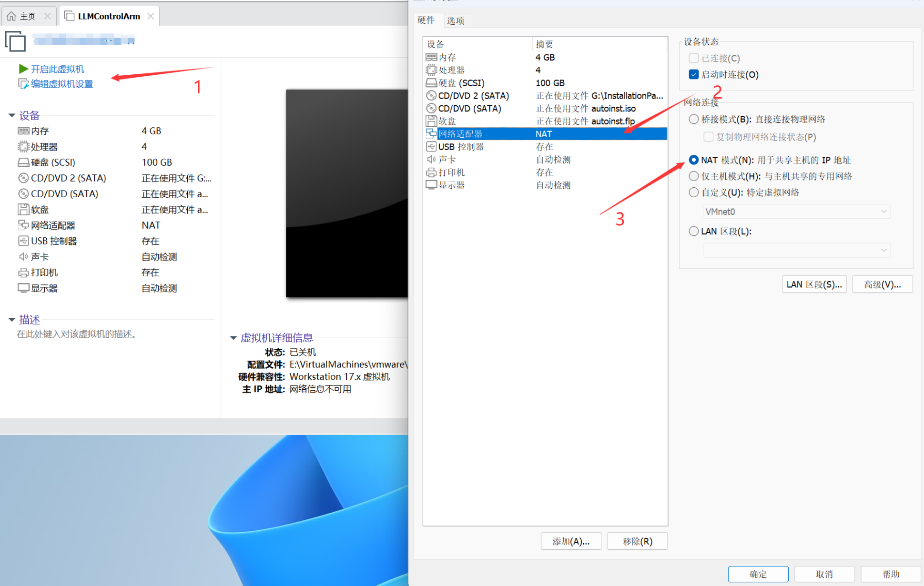The width and height of the screenshot is (924, 586).
Task: Open the VMnet0 custom network dropdown
Action: pyautogui.click(x=796, y=212)
